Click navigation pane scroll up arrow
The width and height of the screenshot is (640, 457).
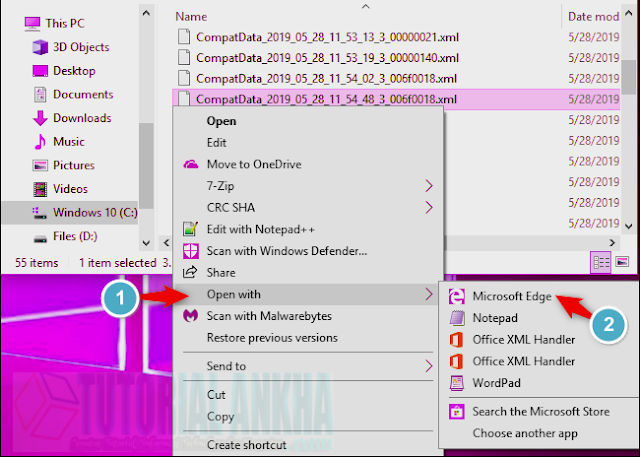coord(146,13)
